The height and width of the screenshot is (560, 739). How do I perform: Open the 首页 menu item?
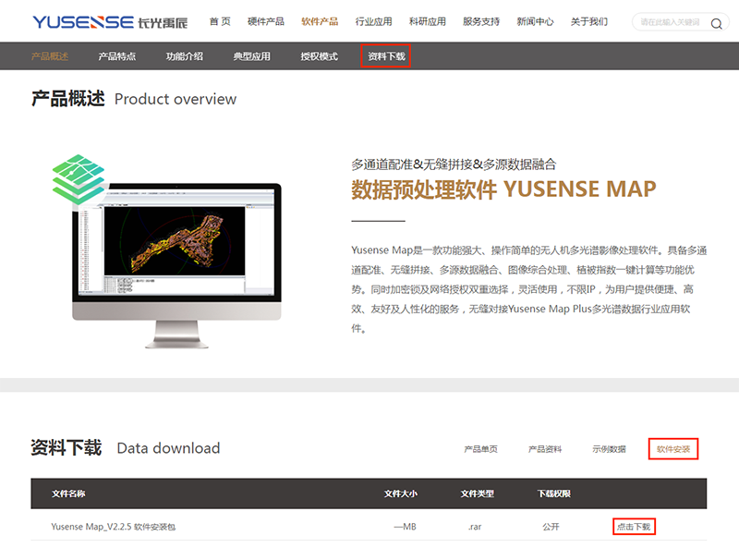tap(220, 21)
